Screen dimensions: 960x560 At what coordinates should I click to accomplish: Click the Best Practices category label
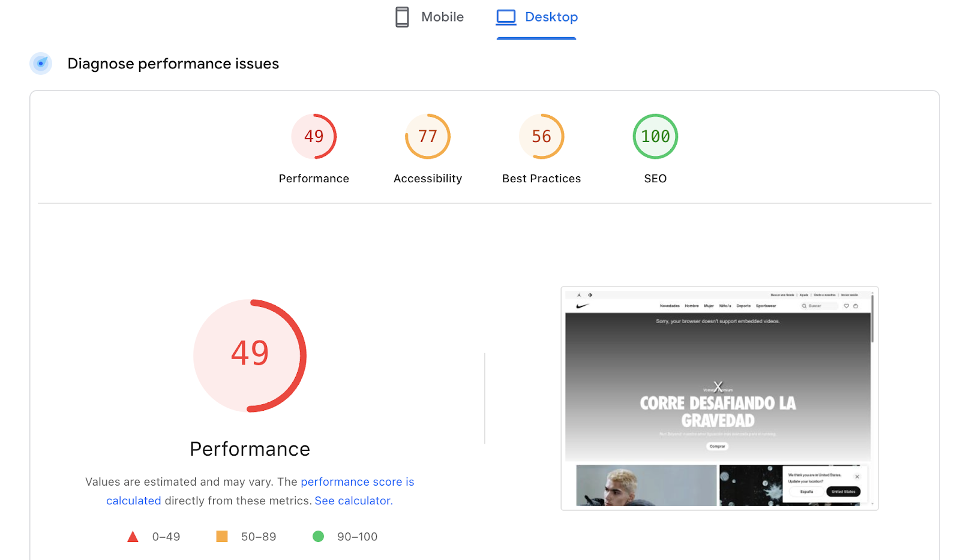point(541,179)
